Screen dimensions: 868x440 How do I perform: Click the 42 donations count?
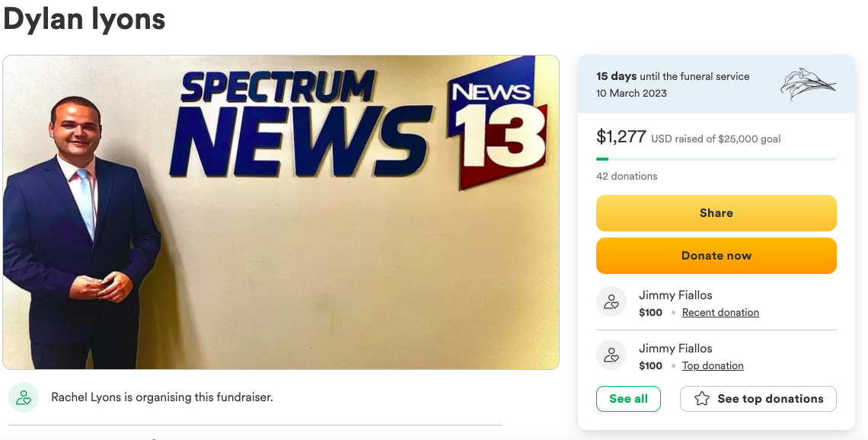[627, 176]
